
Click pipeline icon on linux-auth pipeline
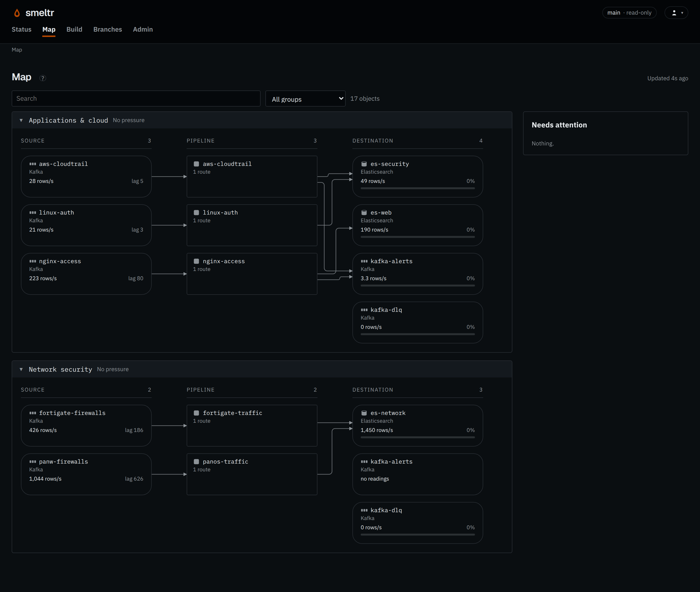tap(197, 212)
